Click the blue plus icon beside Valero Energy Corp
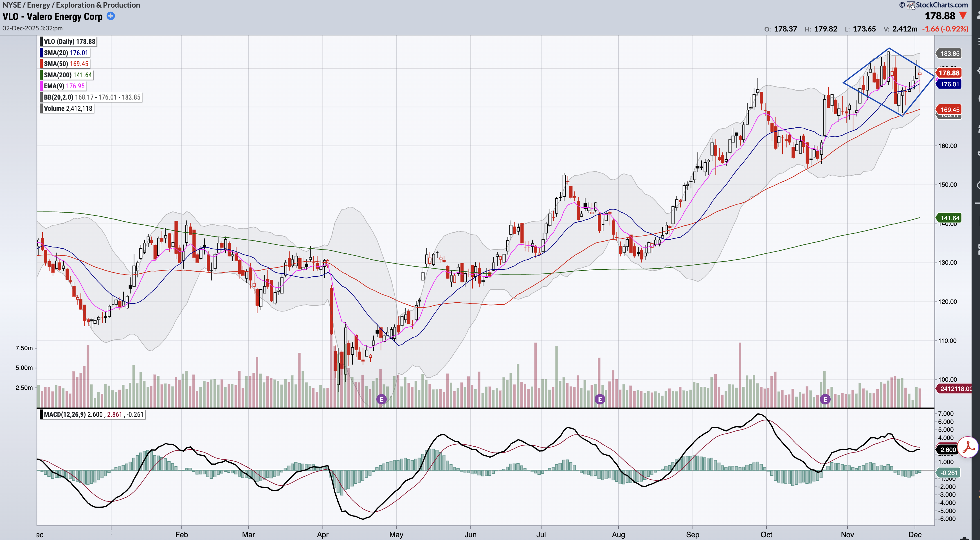The height and width of the screenshot is (540, 980). (111, 16)
